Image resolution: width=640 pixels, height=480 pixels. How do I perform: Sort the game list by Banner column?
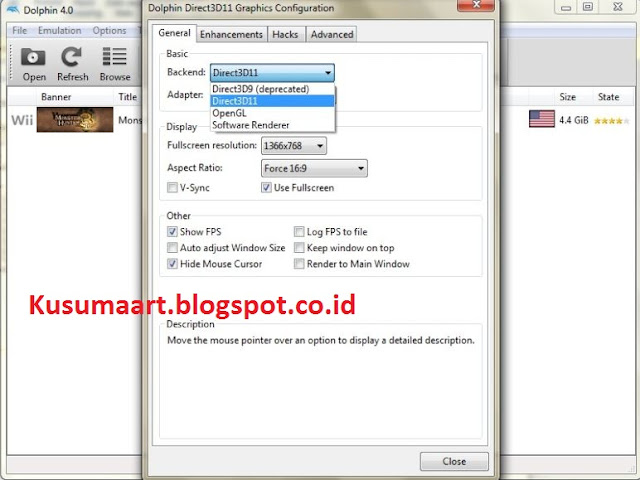coord(56,97)
